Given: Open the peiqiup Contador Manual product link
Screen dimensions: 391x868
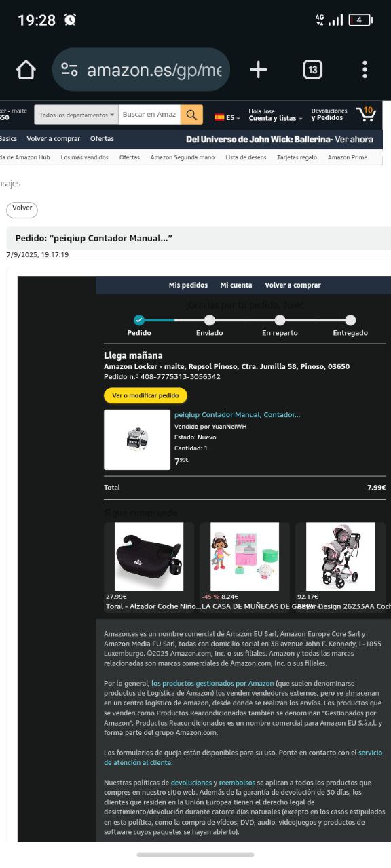Looking at the screenshot, I should coord(237,414).
